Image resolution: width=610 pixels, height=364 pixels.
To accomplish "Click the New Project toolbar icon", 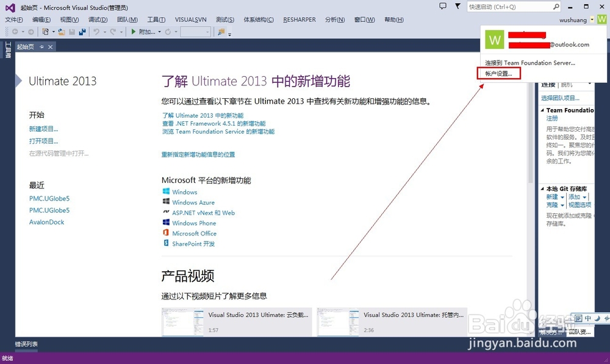I will click(46, 32).
